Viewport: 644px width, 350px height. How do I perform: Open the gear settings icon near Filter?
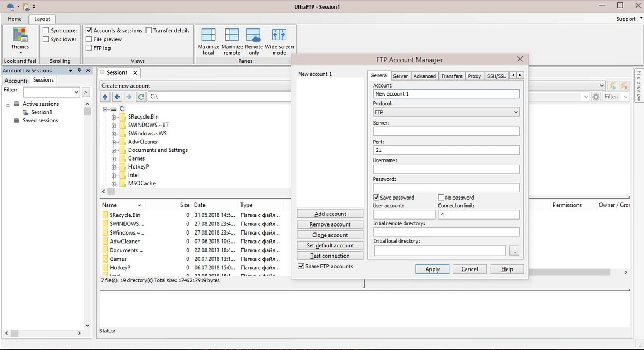(x=596, y=97)
